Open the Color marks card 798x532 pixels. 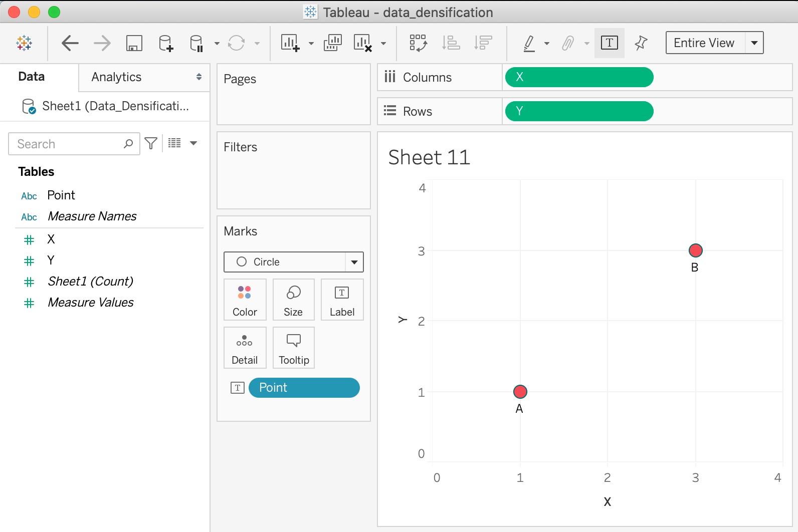click(245, 300)
